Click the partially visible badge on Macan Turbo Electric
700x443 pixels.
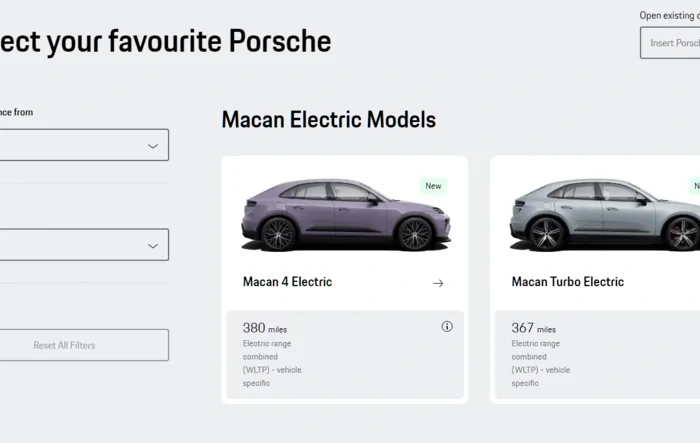694,186
